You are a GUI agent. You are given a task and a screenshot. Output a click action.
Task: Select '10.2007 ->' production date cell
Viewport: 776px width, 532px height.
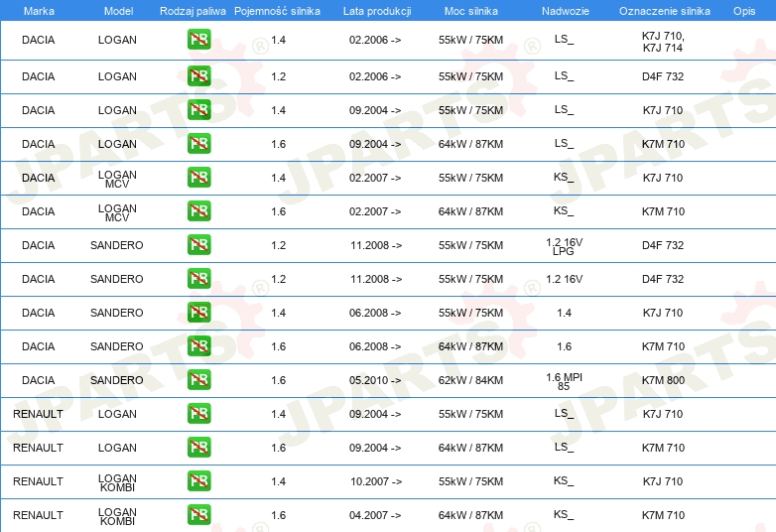[376, 481]
